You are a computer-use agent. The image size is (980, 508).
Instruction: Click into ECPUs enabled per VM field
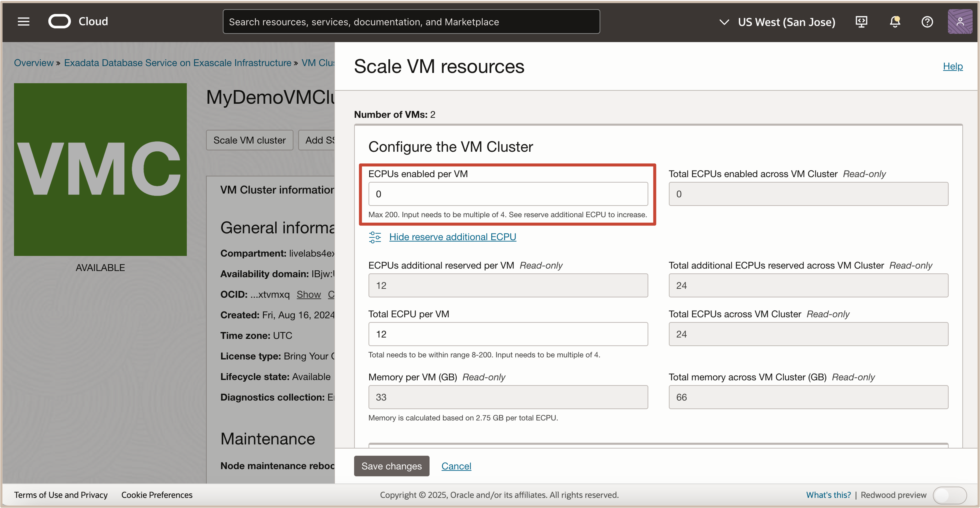click(507, 194)
